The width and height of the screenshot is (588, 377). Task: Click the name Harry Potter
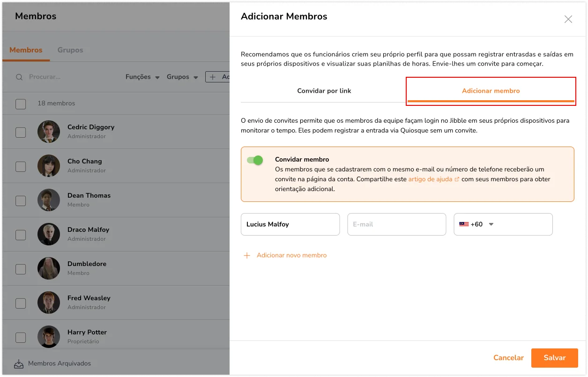tap(87, 332)
